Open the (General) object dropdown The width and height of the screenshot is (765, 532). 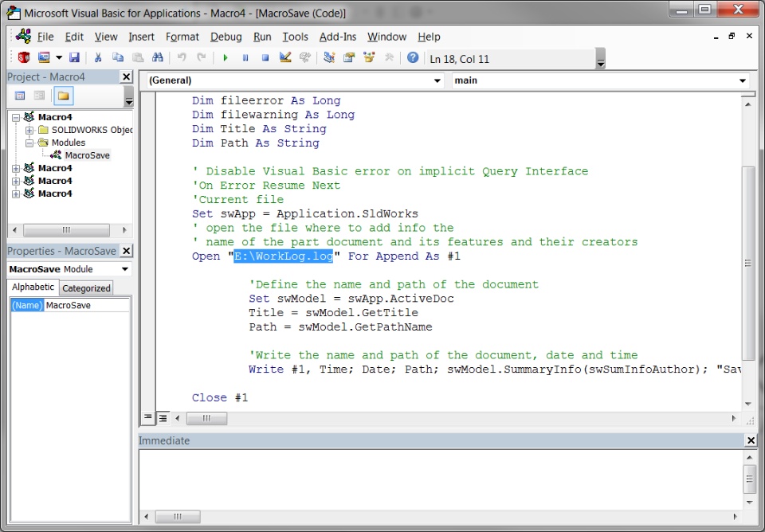click(437, 80)
